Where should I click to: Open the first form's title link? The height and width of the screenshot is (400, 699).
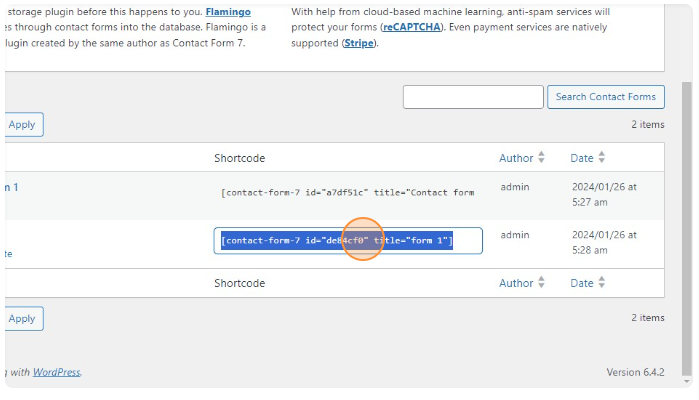pyautogui.click(x=11, y=187)
